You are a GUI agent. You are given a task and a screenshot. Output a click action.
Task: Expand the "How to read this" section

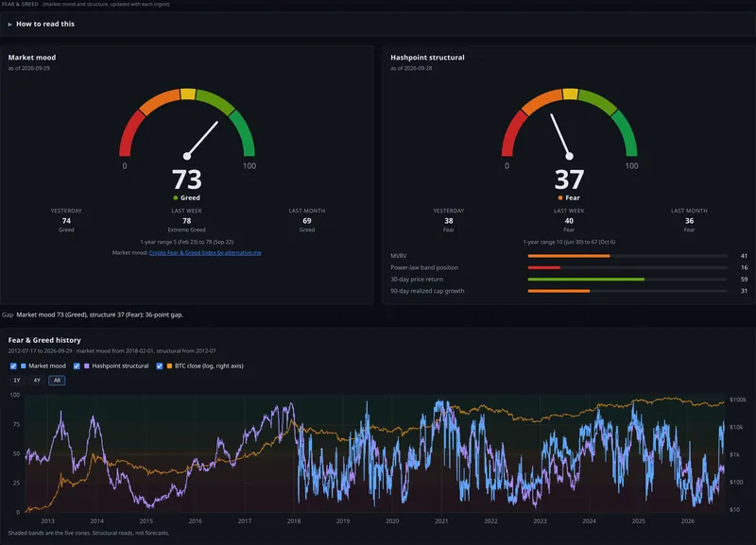click(x=41, y=24)
